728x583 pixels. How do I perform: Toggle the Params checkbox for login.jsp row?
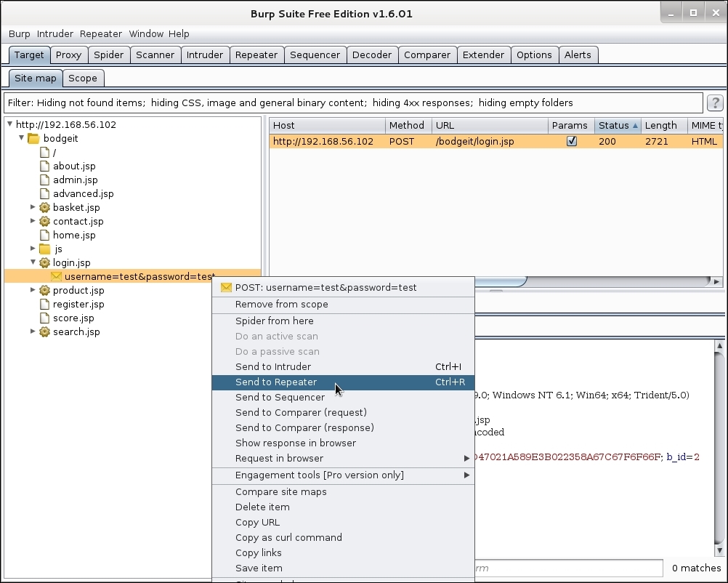[572, 141]
